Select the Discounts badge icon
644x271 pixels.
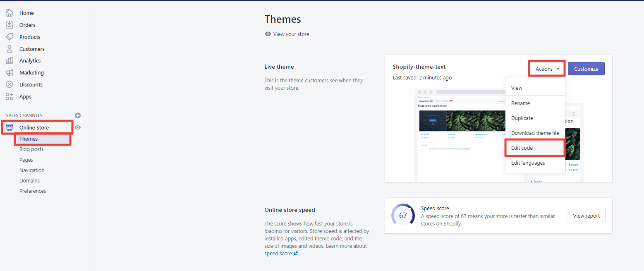click(10, 84)
